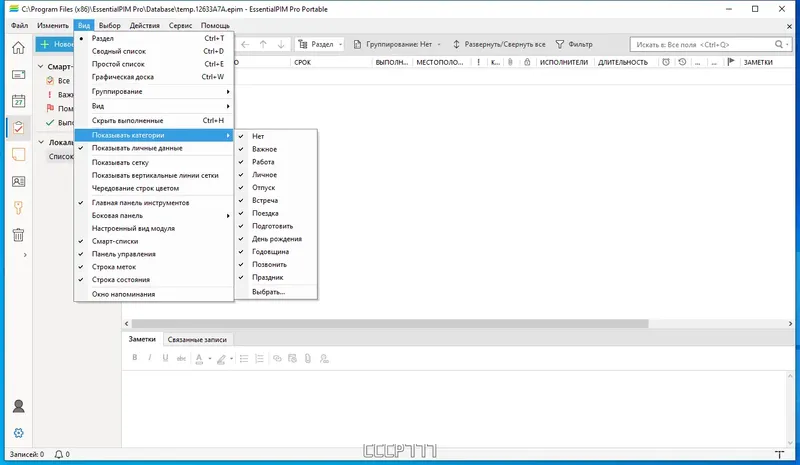Screen dimensions: 800x465
Task: Apply bold formatting in notes toolbar
Action: click(x=135, y=358)
